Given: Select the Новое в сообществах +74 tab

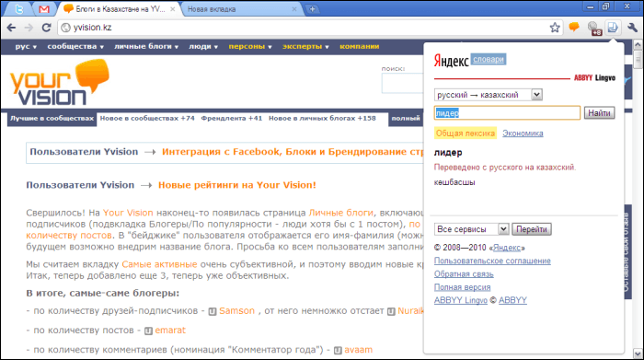Looking at the screenshot, I should point(147,119).
